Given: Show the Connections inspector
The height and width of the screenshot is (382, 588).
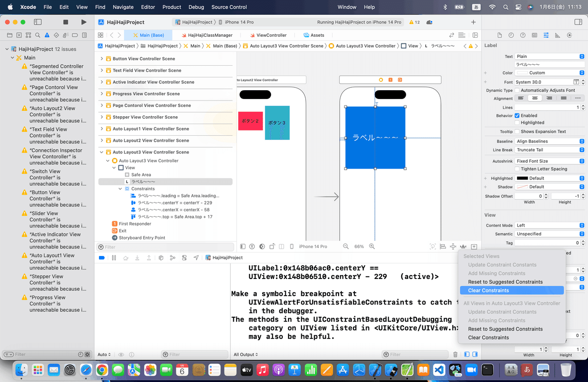Looking at the screenshot, I should coord(569,35).
